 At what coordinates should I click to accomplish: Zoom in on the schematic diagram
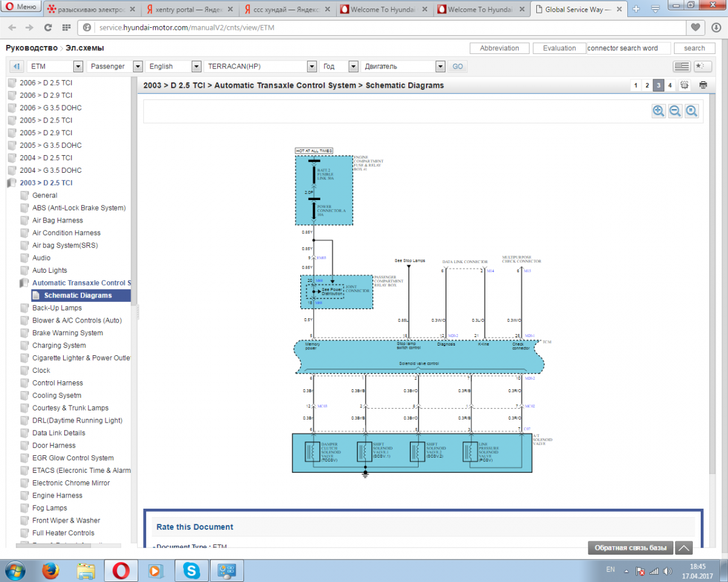[x=658, y=111]
